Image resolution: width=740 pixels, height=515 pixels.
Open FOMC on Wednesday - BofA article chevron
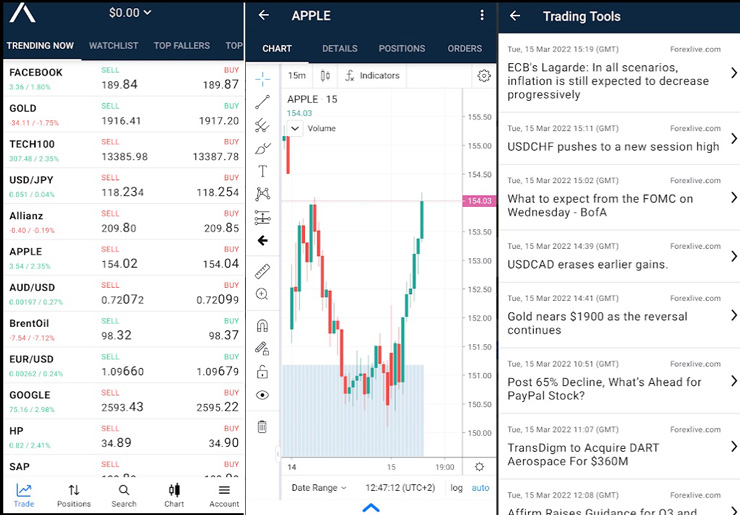click(x=734, y=197)
